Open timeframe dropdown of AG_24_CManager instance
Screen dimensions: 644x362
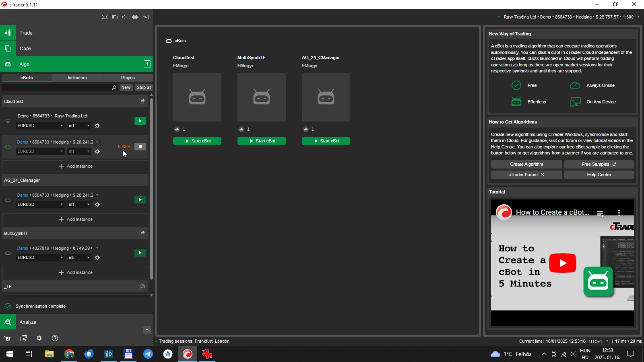(x=79, y=205)
